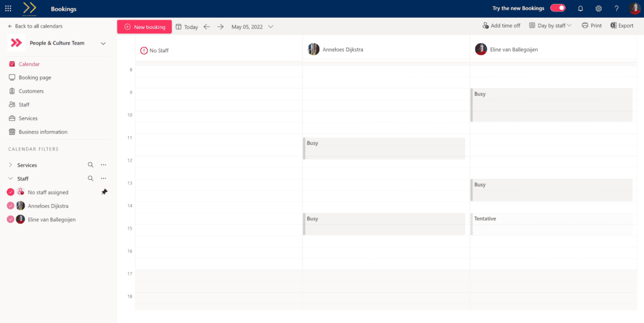Click the CALENDAR FILTERS heading
Viewport: 644px width, 323px height.
click(33, 149)
